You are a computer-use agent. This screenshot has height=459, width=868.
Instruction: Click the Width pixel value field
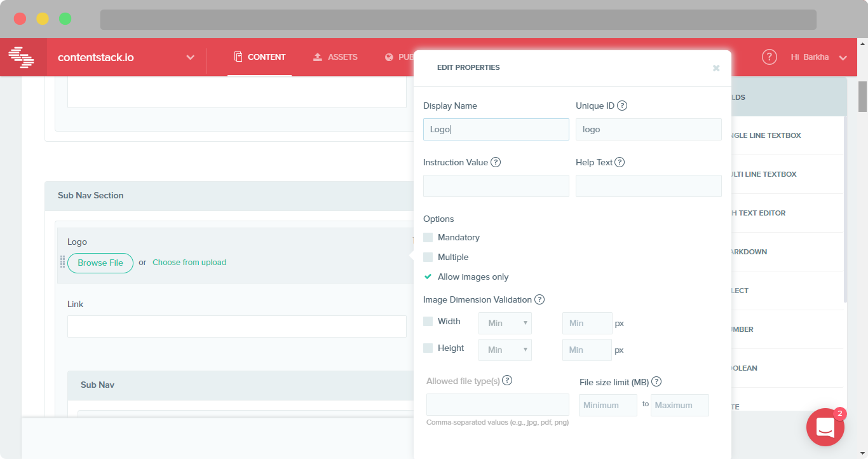point(587,323)
